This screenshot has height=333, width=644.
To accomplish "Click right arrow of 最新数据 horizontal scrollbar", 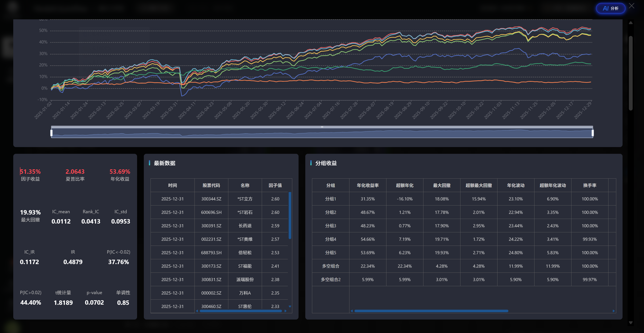I will [x=286, y=311].
